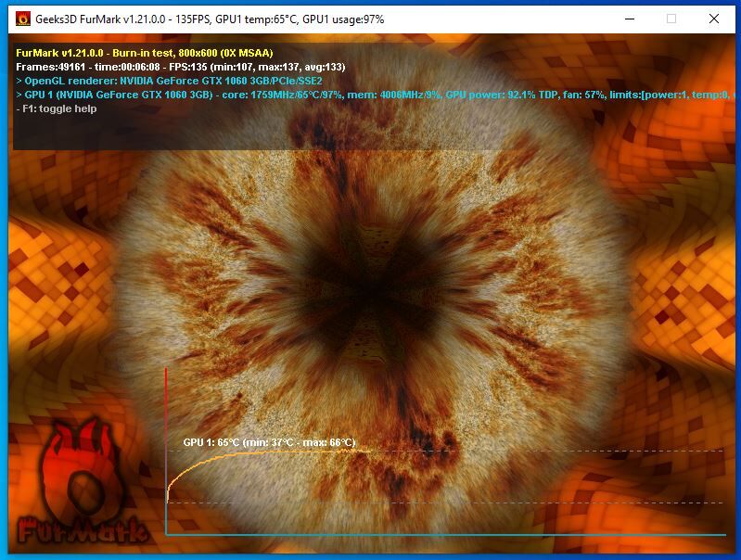Click the 'GPU 1 (NVIDIA GeForce GTX 1060 3GB)' status line
This screenshot has height=560, width=741.
tap(376, 95)
